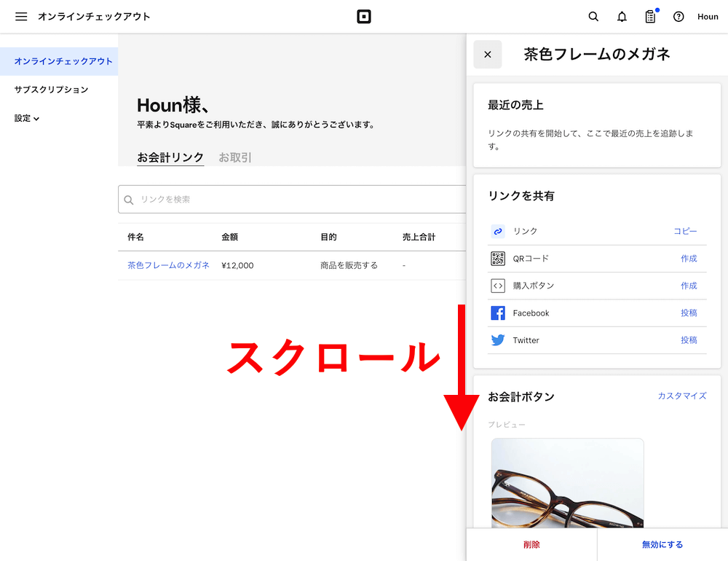This screenshot has width=728, height=561.
Task: Click コピー to copy the link
Action: click(685, 231)
